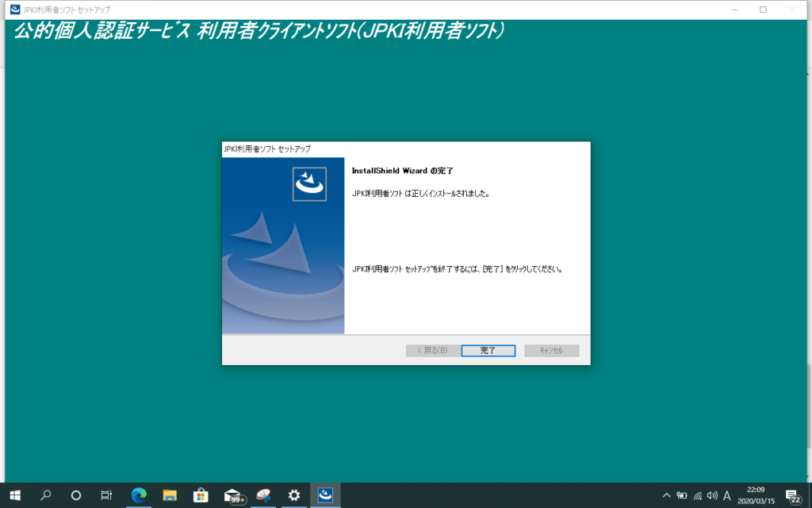Click the dialog title 'JPKI利用者ソフト セットアップ'
Image resolution: width=812 pixels, height=508 pixels.
pyautogui.click(x=267, y=148)
